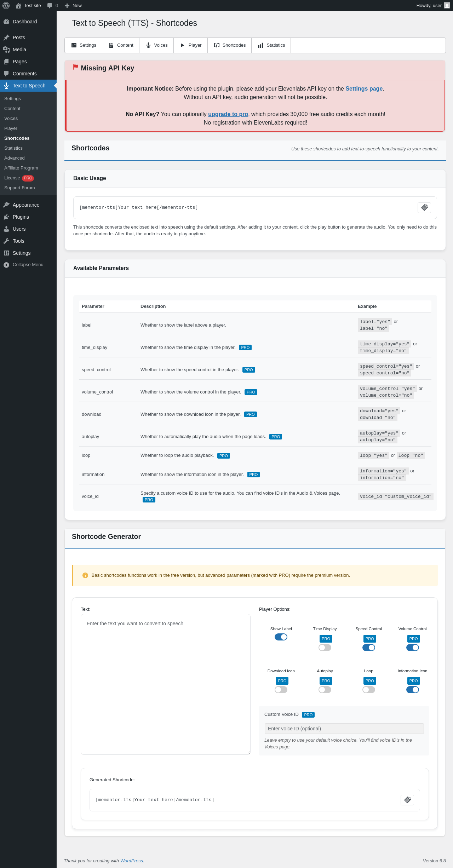Click the comments bubble icon in admin bar
Viewport: 453px width, 868px height.
click(x=50, y=6)
